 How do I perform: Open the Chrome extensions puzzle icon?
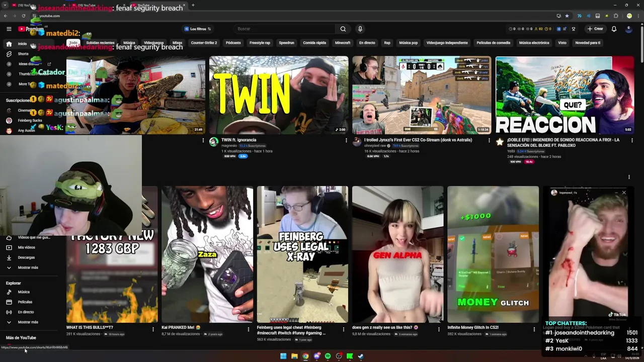click(x=615, y=16)
